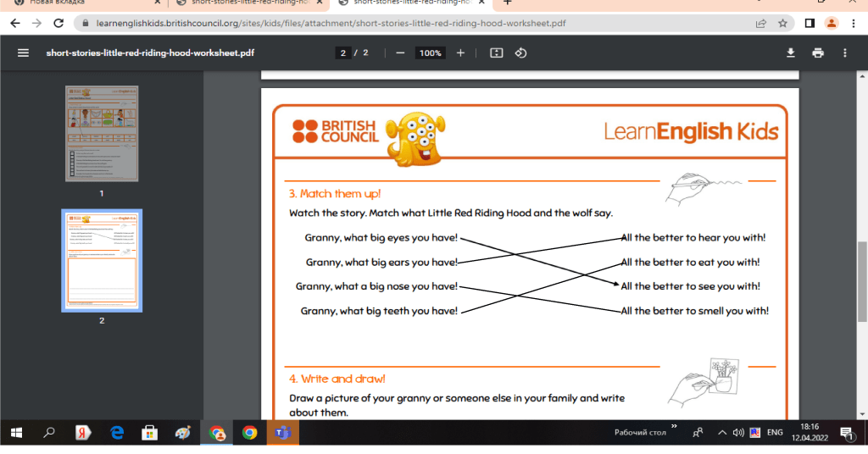Share this page from address bar
Screen dimensions: 868x454
(761, 23)
